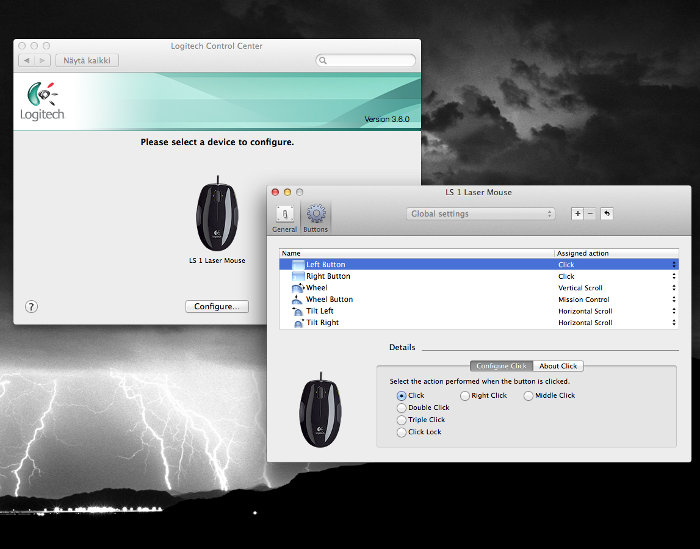
Task: Close the LS 1 Laser Mouse window
Action: [x=275, y=192]
